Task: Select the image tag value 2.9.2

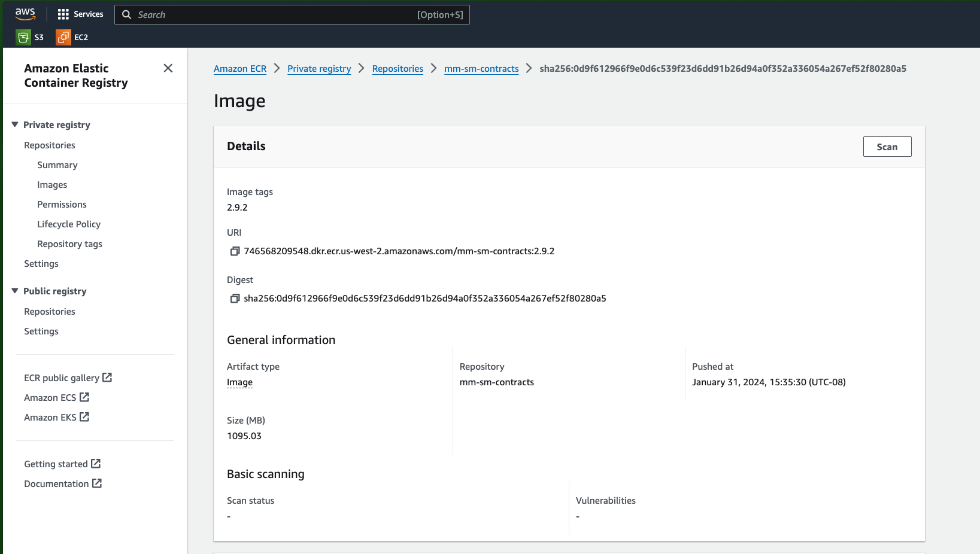Action: tap(237, 208)
